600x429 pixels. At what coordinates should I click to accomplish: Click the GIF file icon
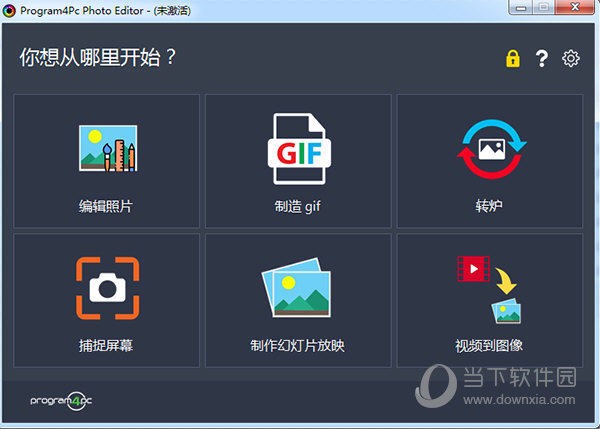299,149
